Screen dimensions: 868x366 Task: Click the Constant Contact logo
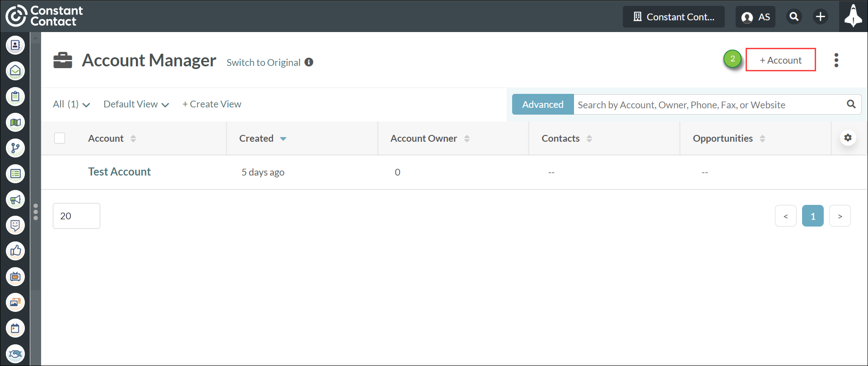pyautogui.click(x=44, y=16)
